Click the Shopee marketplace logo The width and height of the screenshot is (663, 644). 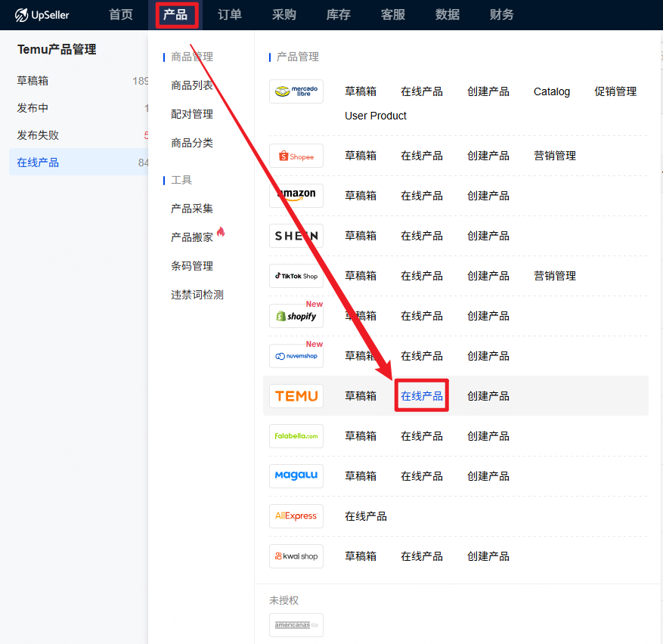(x=296, y=156)
